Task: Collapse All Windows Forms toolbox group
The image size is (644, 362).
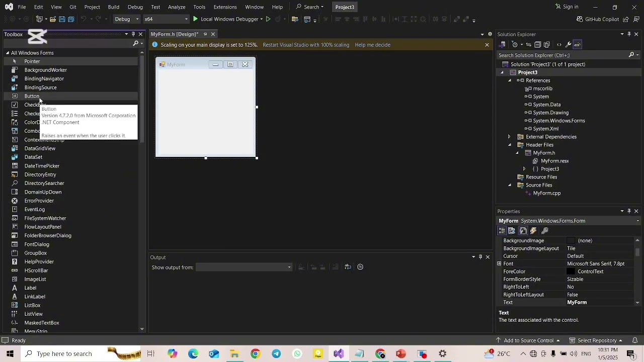Action: [x=8, y=53]
